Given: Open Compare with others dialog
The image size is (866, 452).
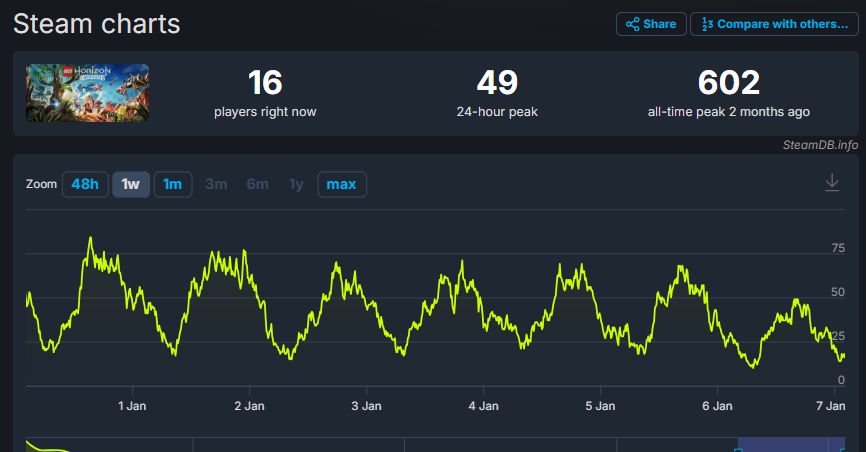Looking at the screenshot, I should (x=774, y=24).
